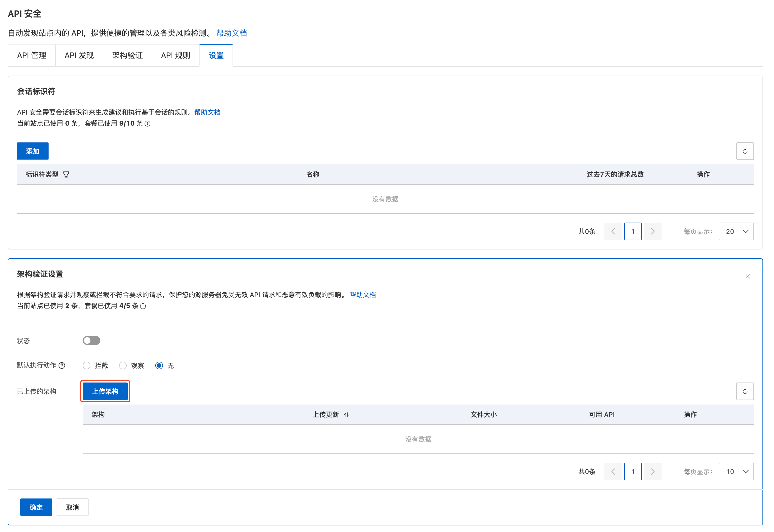The width and height of the screenshot is (774, 532).
Task: Toggle the 状态 switch on
Action: tap(91, 340)
